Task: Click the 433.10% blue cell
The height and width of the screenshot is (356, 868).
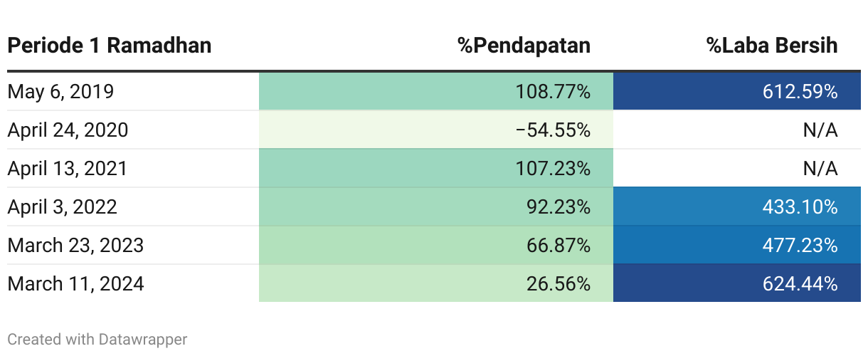Action: tap(737, 206)
